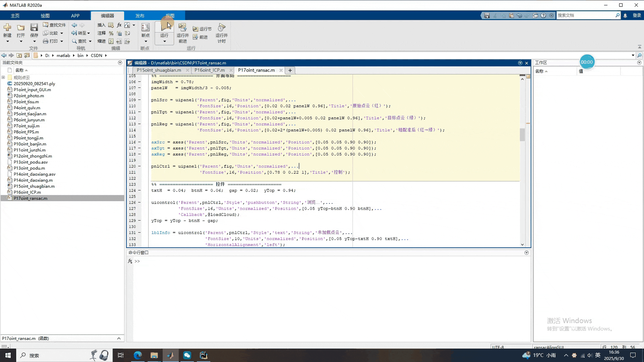Open the Breakpoints (断点) dropdown arrow

pos(145,42)
